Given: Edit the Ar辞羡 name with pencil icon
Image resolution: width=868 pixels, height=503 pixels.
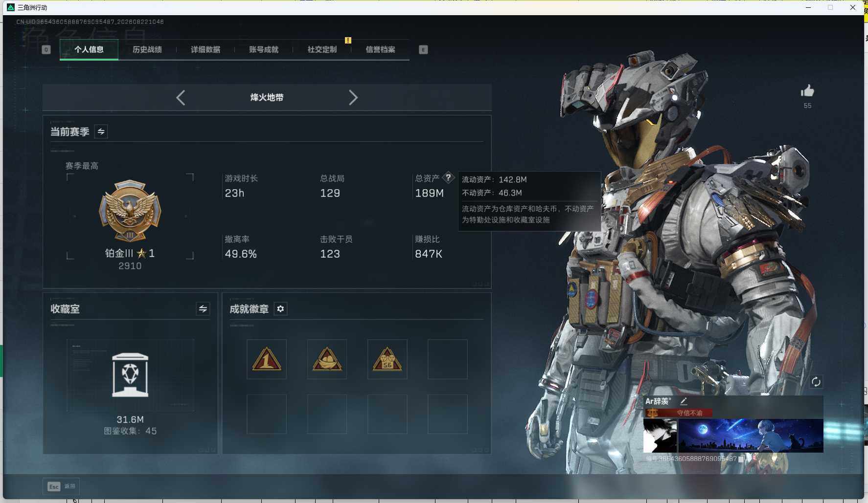Looking at the screenshot, I should (x=684, y=401).
